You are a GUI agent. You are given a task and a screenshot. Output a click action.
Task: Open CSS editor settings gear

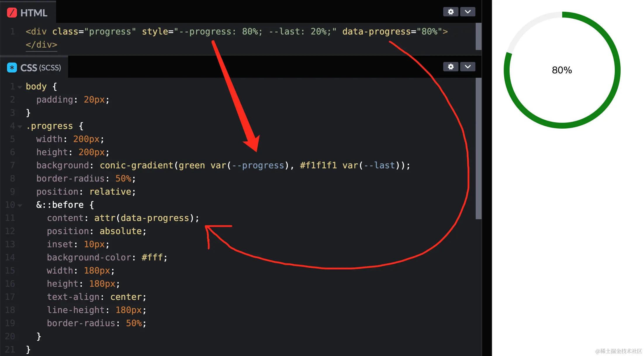coord(451,67)
